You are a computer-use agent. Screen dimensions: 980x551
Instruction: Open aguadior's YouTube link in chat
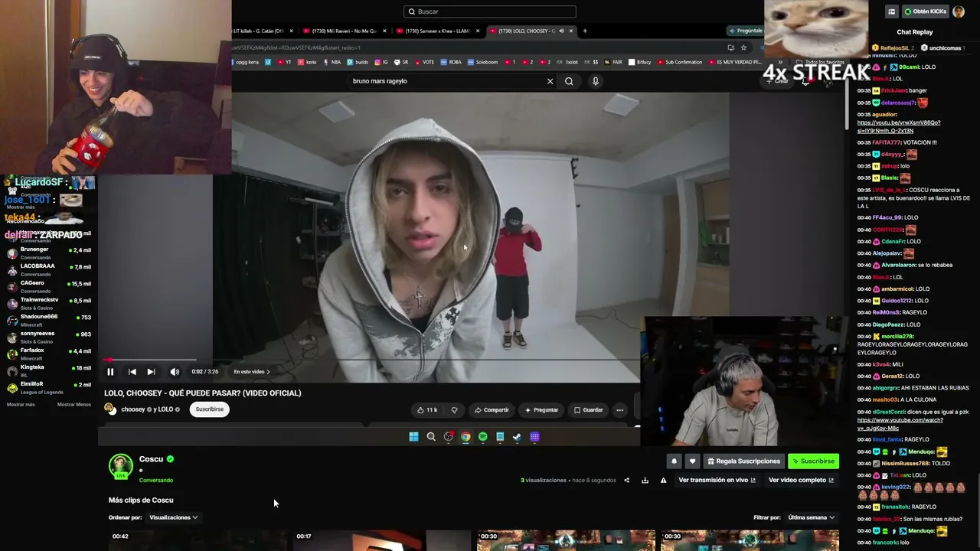(x=899, y=126)
